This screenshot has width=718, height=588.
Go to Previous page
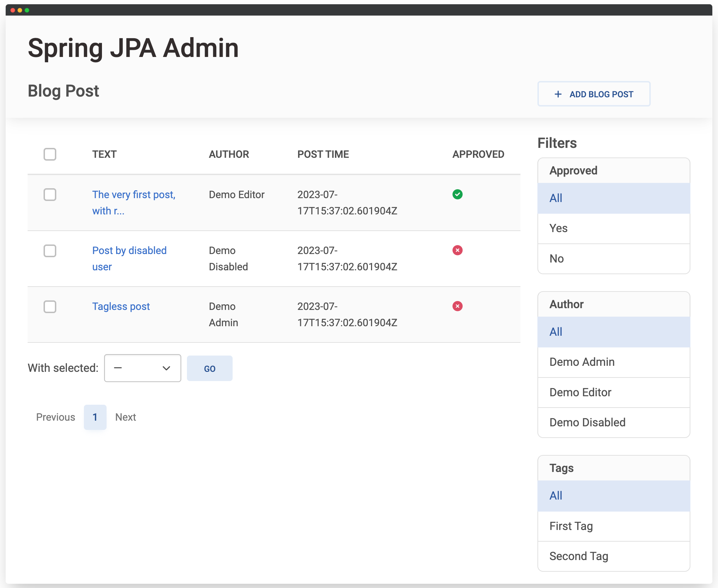pyautogui.click(x=56, y=417)
